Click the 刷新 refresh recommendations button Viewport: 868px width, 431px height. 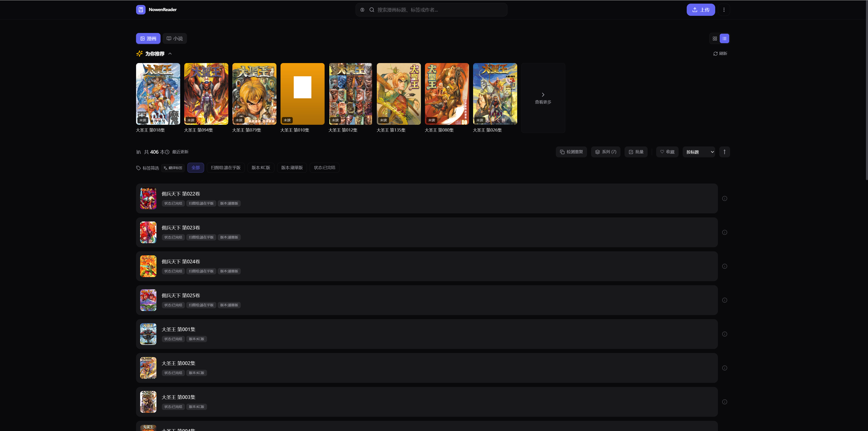pos(720,54)
